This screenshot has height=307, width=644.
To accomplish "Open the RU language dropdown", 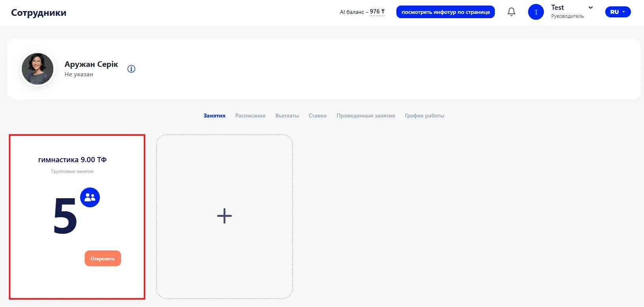I will pyautogui.click(x=618, y=12).
